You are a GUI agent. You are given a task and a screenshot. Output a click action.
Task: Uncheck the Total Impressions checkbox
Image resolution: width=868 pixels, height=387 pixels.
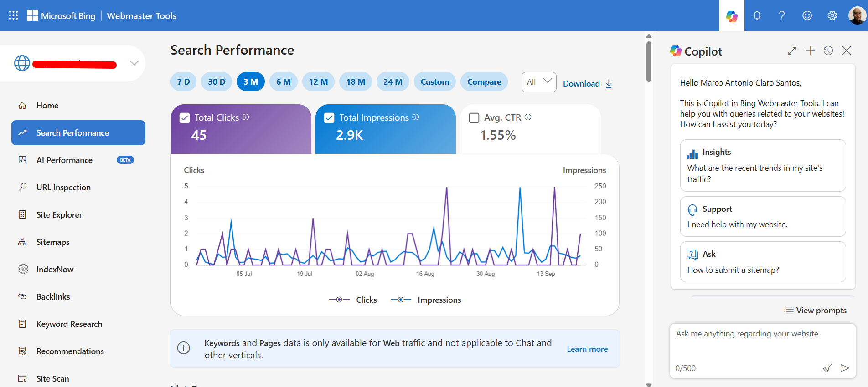(x=329, y=118)
